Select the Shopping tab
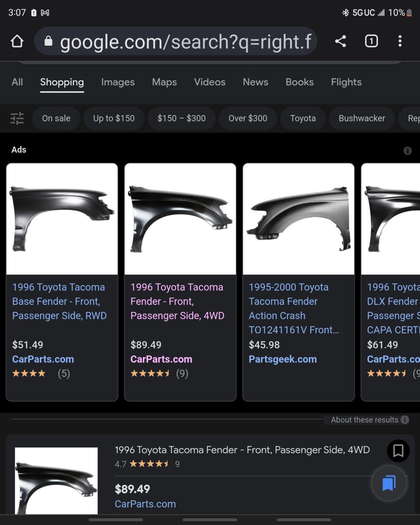 [62, 82]
